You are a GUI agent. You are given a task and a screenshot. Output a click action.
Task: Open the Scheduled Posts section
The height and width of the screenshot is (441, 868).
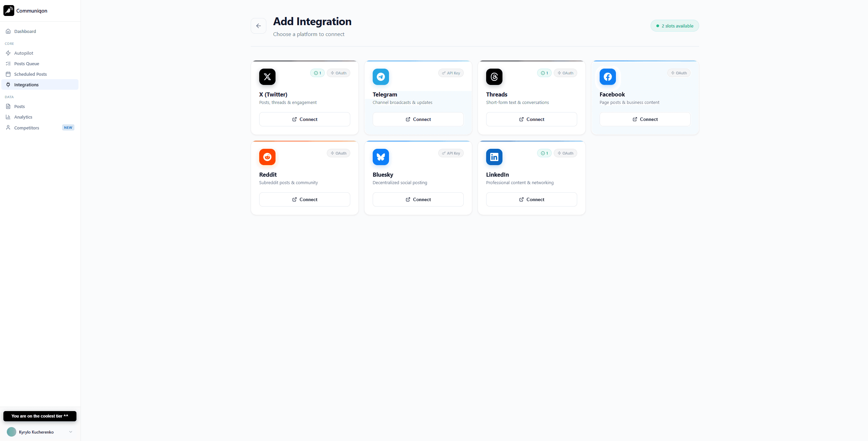(30, 74)
